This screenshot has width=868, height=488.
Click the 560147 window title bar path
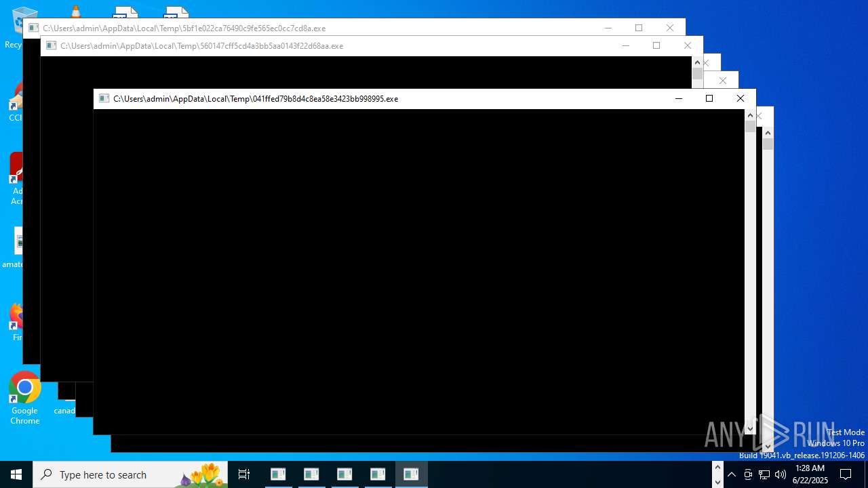coord(202,46)
